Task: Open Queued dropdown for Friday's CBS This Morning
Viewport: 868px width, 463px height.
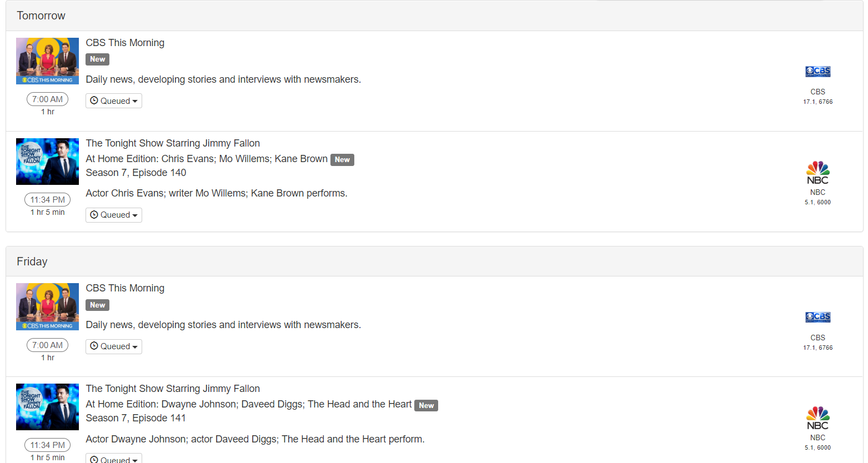Action: pos(114,346)
